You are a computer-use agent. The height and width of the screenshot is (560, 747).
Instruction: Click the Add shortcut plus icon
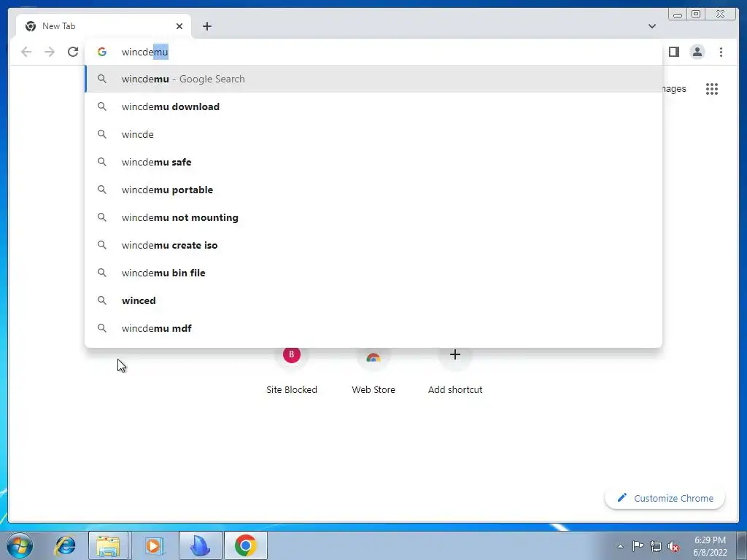[x=455, y=355]
